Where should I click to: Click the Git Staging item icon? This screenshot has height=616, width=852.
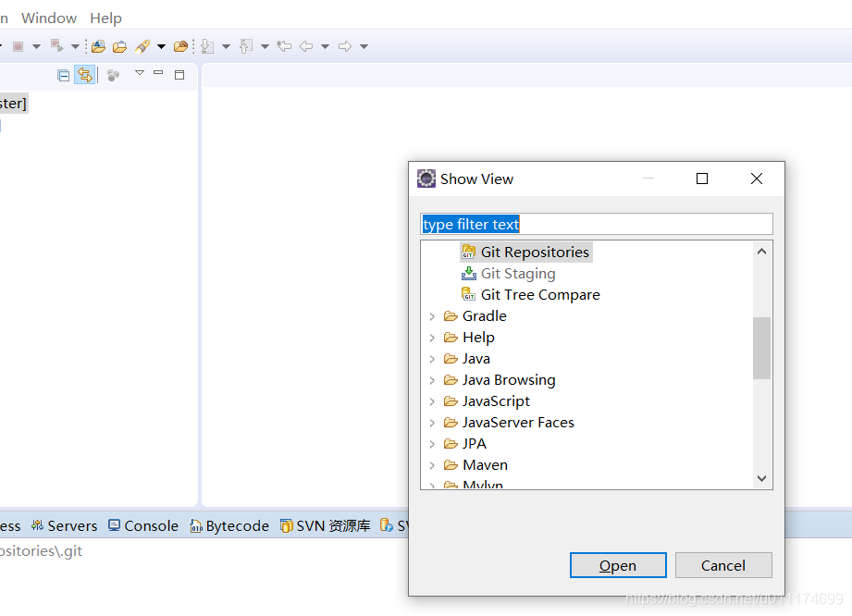point(468,273)
